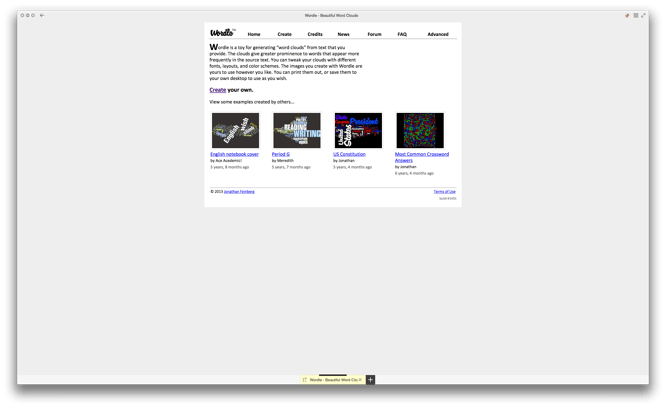Image resolution: width=666 pixels, height=408 pixels.
Task: Click the back arrow in the title bar
Action: tap(42, 15)
